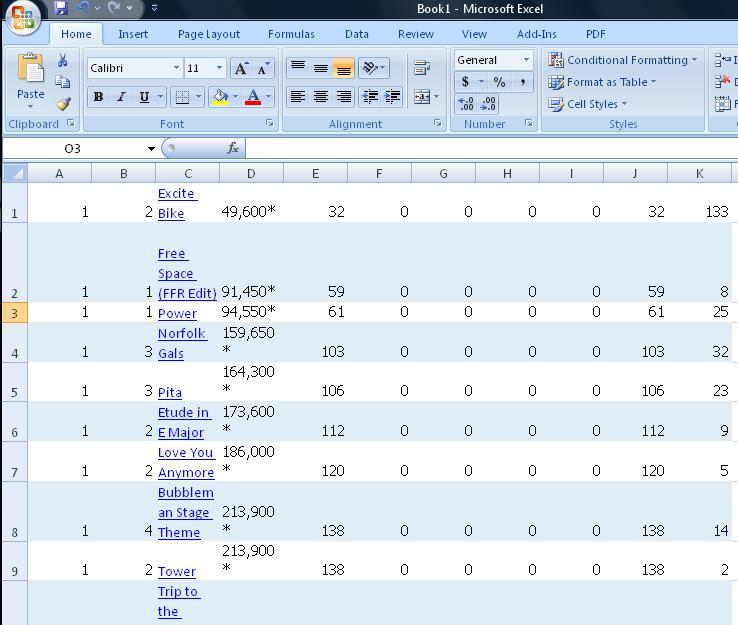The height and width of the screenshot is (625, 738).
Task: Expand the Paste options arrow
Action: pos(31,107)
